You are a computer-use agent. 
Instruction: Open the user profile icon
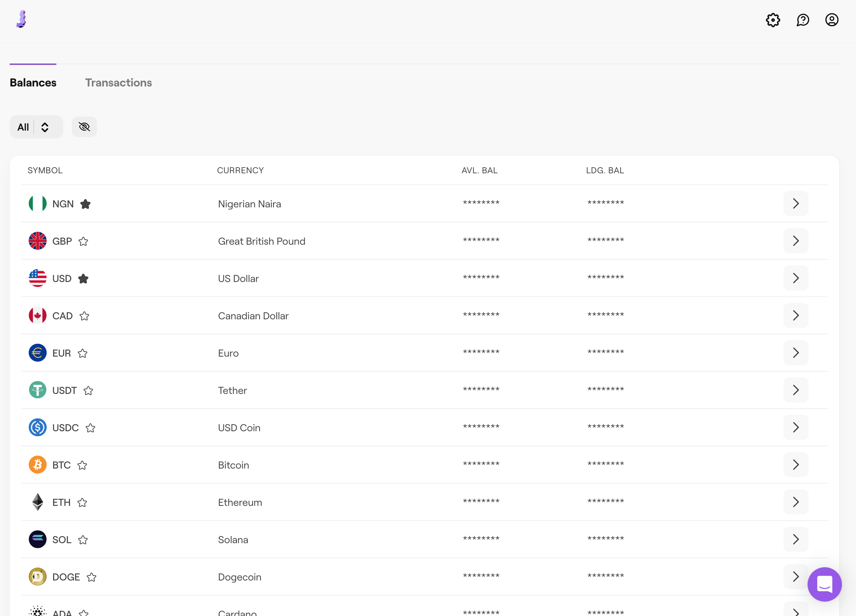click(832, 20)
